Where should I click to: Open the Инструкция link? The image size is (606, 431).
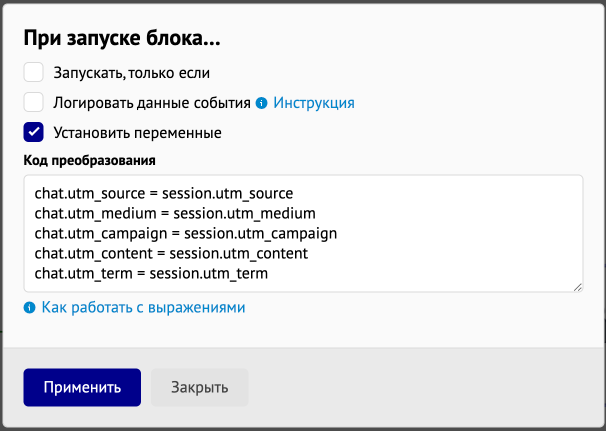coord(314,103)
